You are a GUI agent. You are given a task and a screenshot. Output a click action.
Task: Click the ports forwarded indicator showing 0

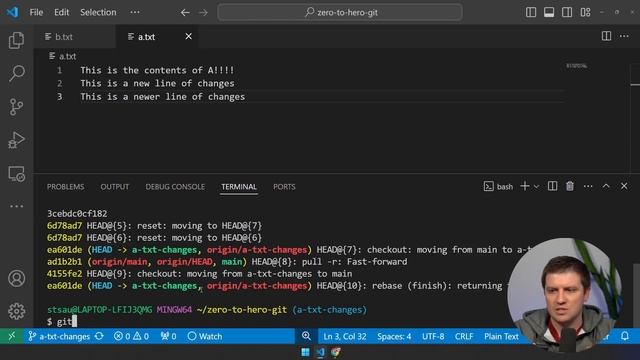point(168,336)
